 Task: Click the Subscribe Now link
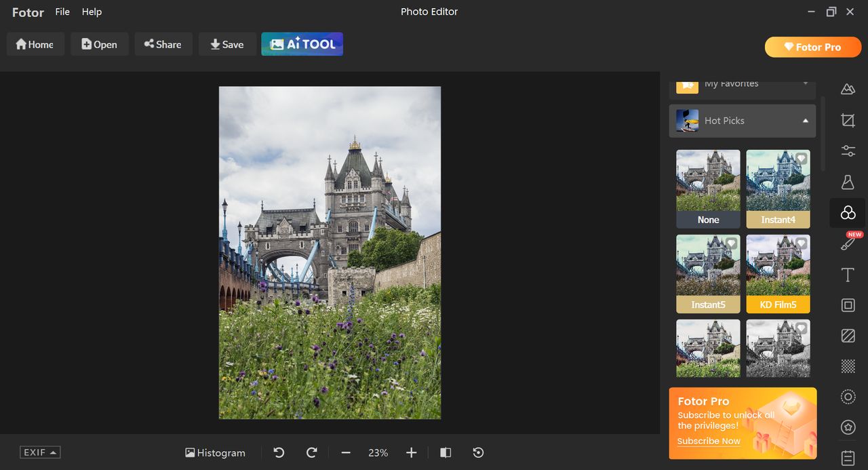tap(709, 441)
